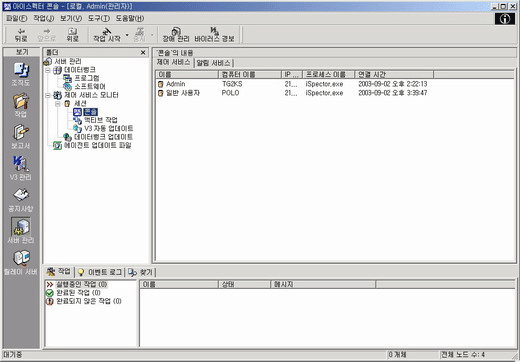
Task: Open the 작업 시작 dropdown arrow
Action: pyautogui.click(x=127, y=35)
